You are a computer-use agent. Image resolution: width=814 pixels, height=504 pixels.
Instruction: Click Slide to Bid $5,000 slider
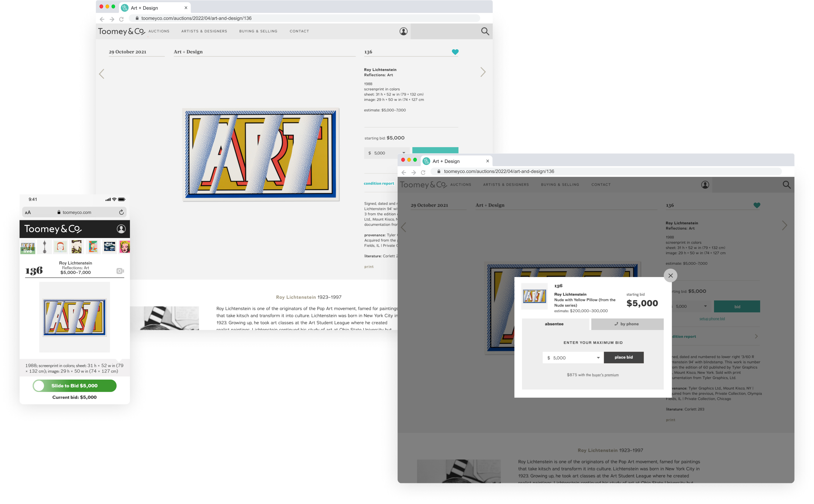point(74,386)
